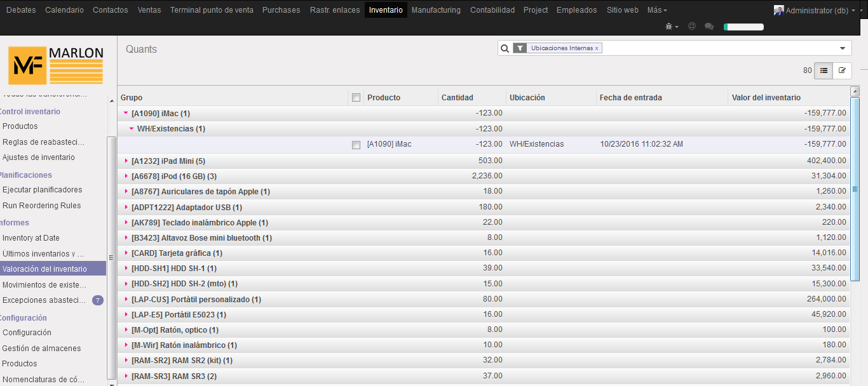The width and height of the screenshot is (868, 386).
Task: Click the top bar progress indicator
Action: (743, 27)
